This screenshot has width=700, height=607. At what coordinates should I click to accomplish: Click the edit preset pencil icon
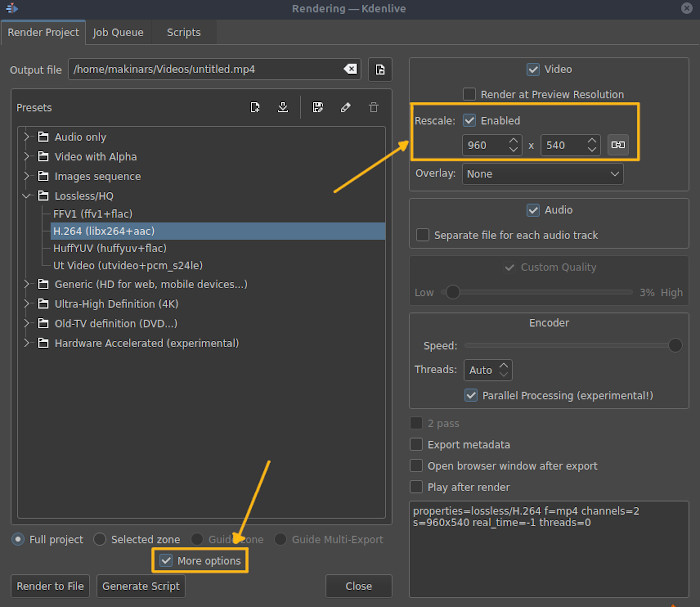click(x=346, y=107)
